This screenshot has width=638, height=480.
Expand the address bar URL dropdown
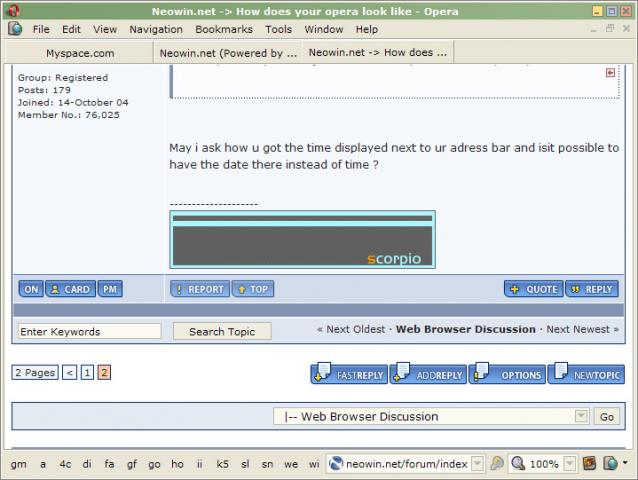(477, 464)
